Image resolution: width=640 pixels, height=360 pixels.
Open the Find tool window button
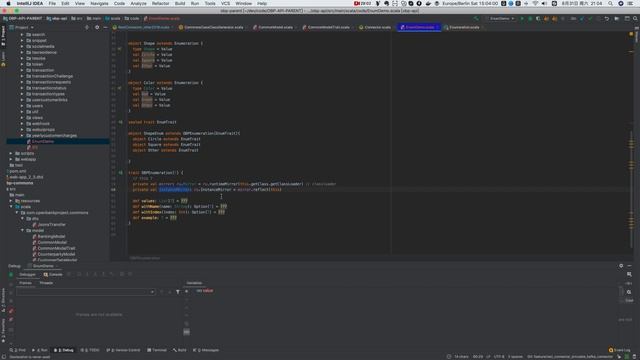(18, 350)
